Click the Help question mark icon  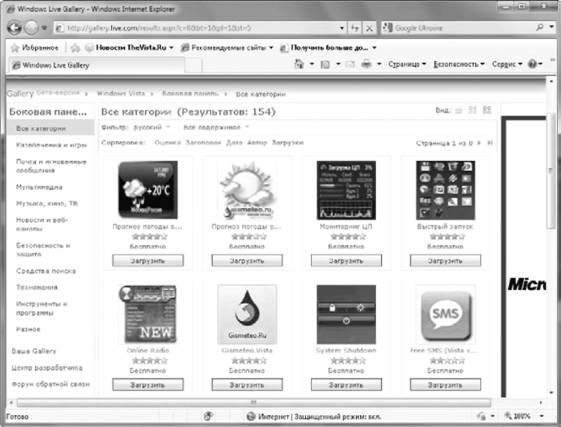[532, 64]
